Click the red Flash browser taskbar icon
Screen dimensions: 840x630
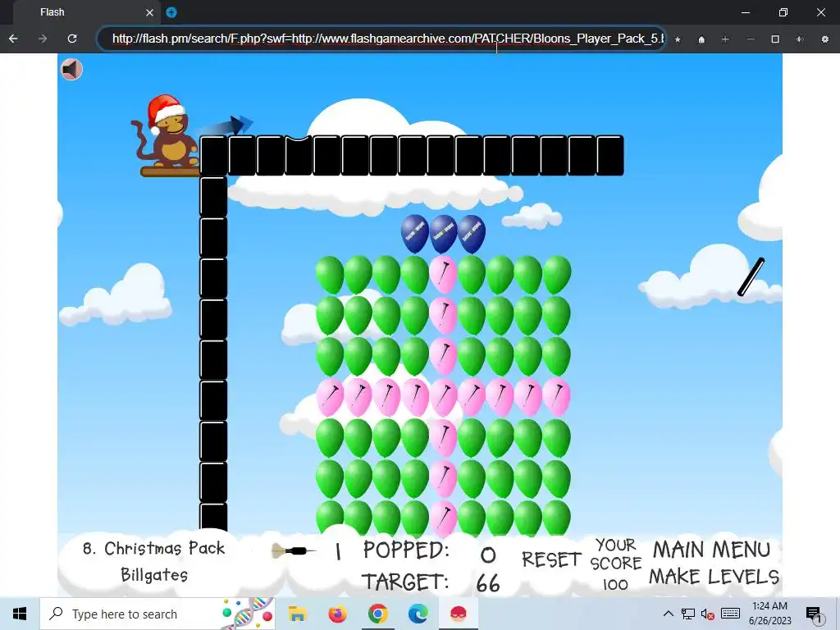point(458,614)
